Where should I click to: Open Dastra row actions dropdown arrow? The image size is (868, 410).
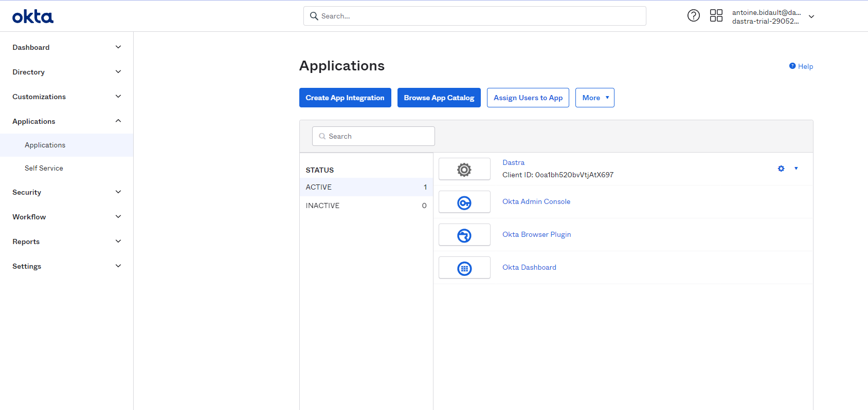tap(796, 169)
